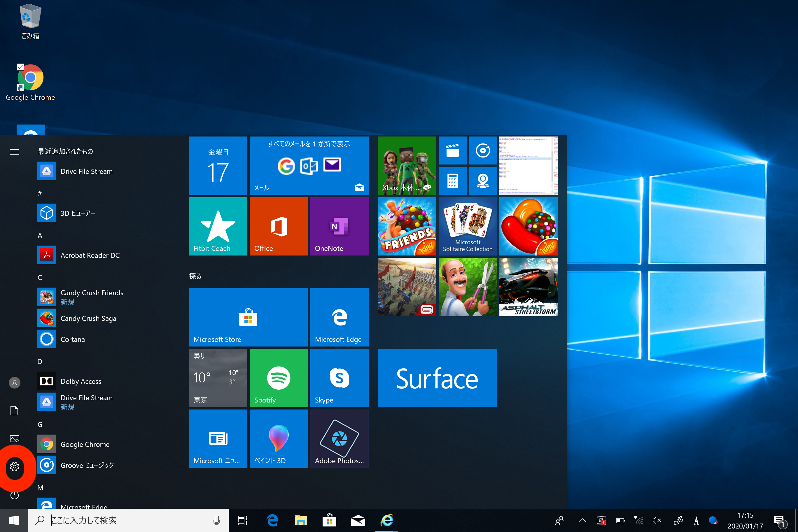Show hidden system tray icons chevron
This screenshot has height=532, width=798.
(x=582, y=520)
